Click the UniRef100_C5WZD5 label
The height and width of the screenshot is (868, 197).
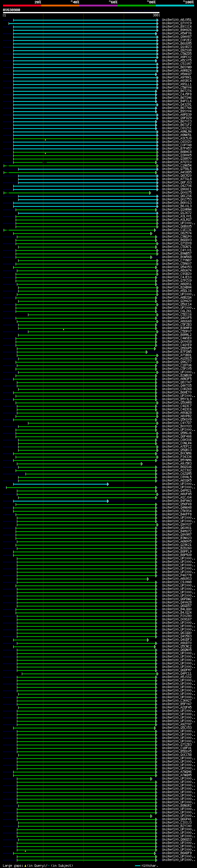[176, 54]
